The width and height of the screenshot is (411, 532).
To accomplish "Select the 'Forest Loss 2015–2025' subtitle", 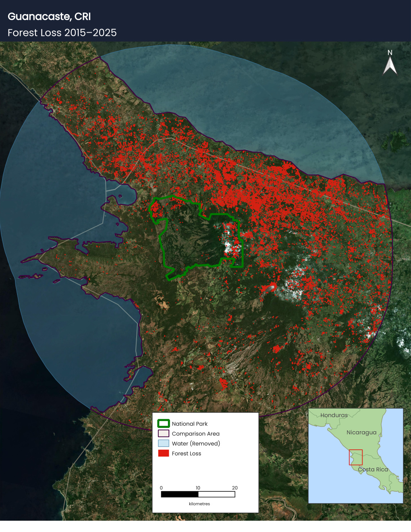I will (x=62, y=33).
